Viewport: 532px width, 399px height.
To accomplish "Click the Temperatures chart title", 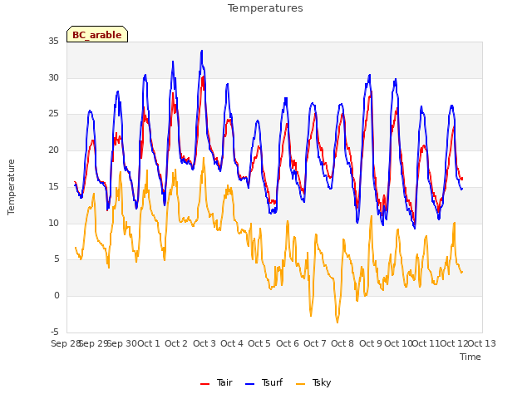I will point(265,7).
